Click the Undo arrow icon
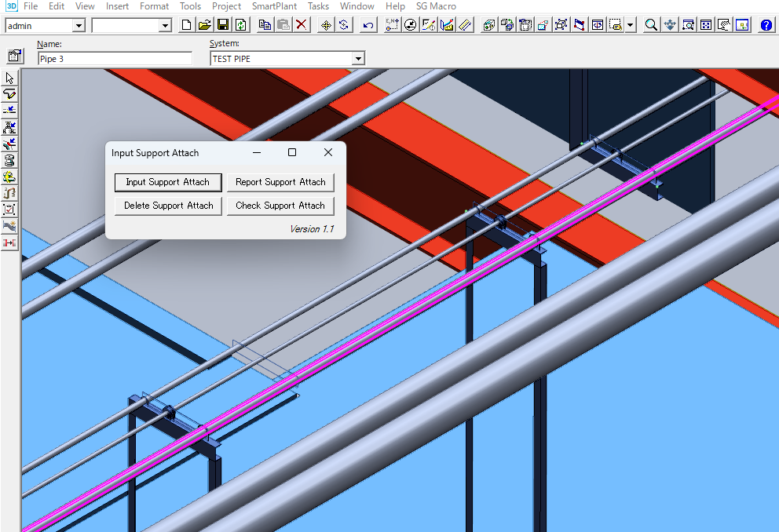Viewport: 779px width, 532px height. click(x=368, y=25)
